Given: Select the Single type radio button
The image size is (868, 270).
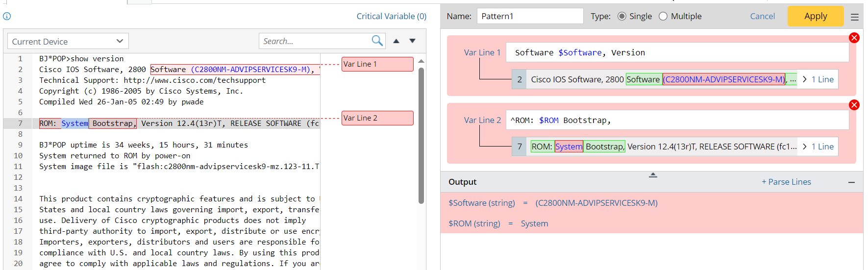Looking at the screenshot, I should [x=622, y=16].
